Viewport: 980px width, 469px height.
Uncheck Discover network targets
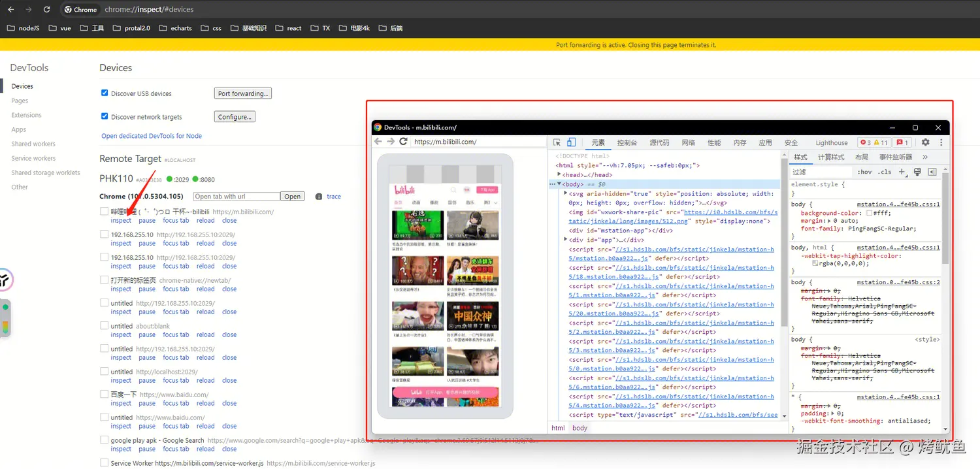(x=105, y=116)
